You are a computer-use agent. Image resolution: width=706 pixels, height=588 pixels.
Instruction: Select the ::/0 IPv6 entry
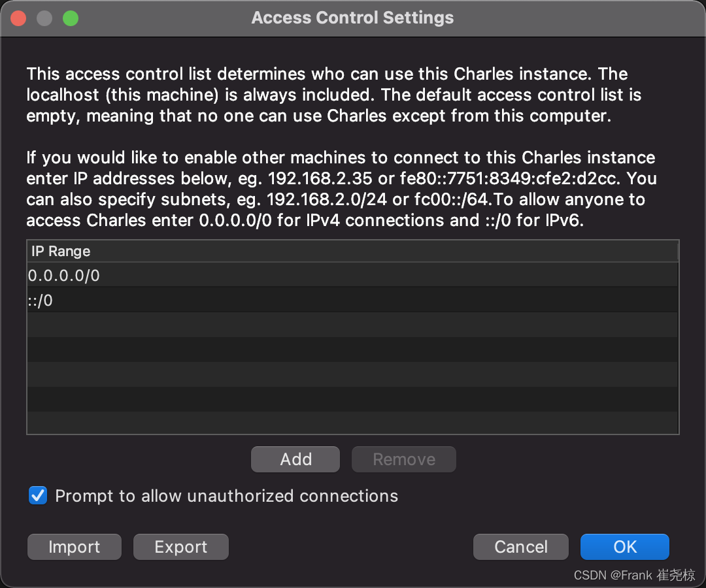click(352, 300)
